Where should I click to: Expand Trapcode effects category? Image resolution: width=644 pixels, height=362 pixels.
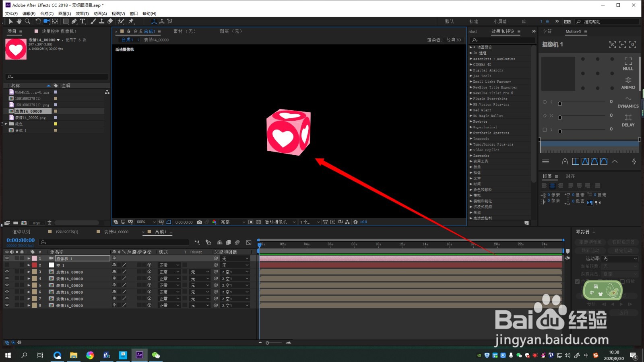click(x=471, y=138)
